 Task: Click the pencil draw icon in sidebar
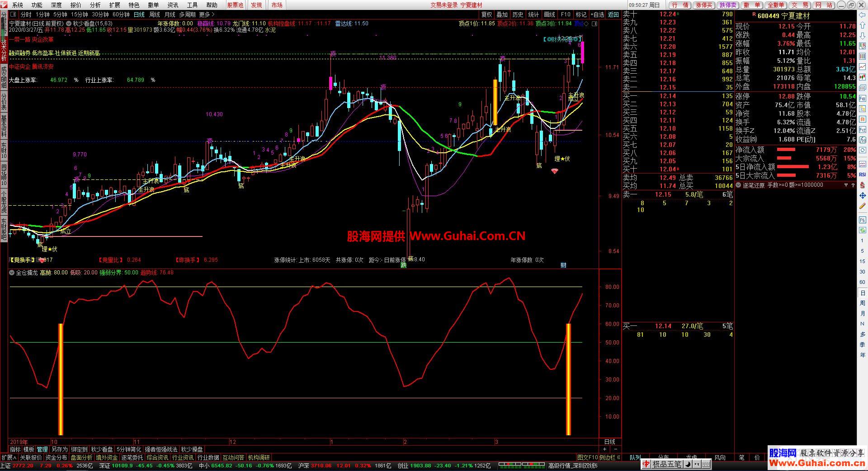click(863, 207)
